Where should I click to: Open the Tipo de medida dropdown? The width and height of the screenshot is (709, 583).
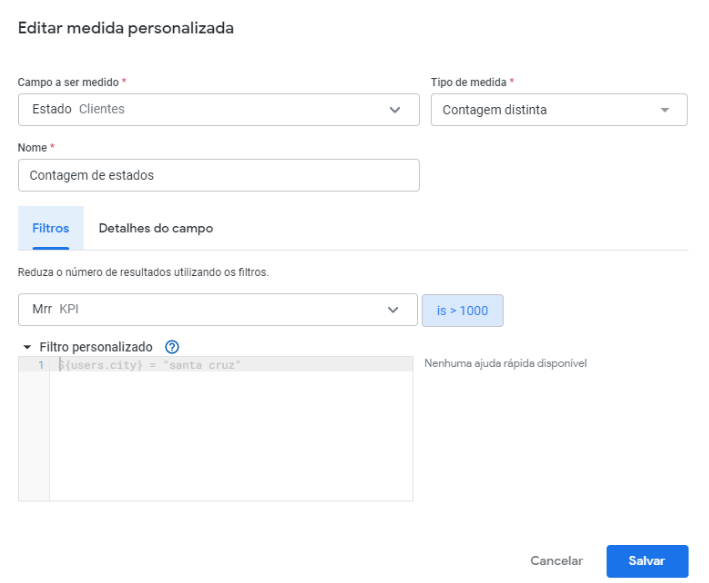point(559,109)
